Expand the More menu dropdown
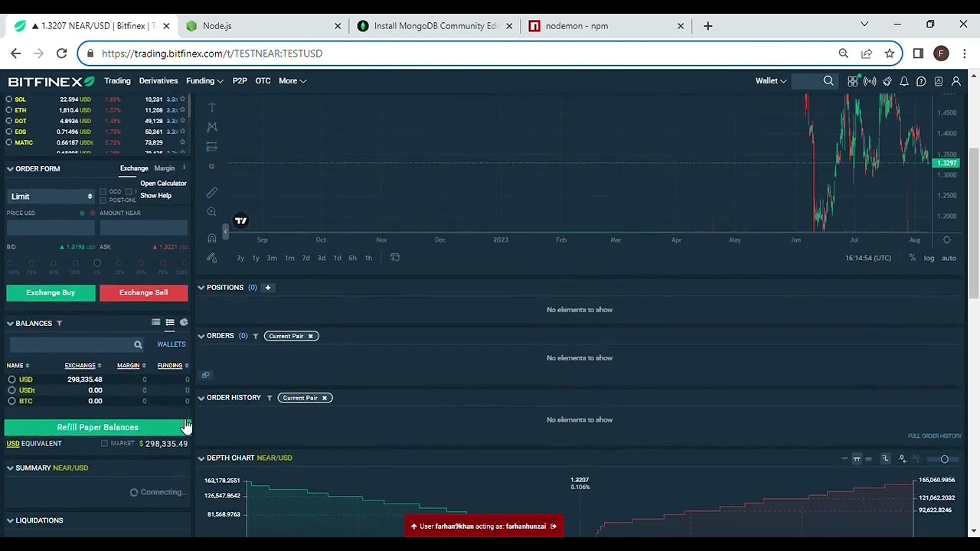 tap(292, 81)
